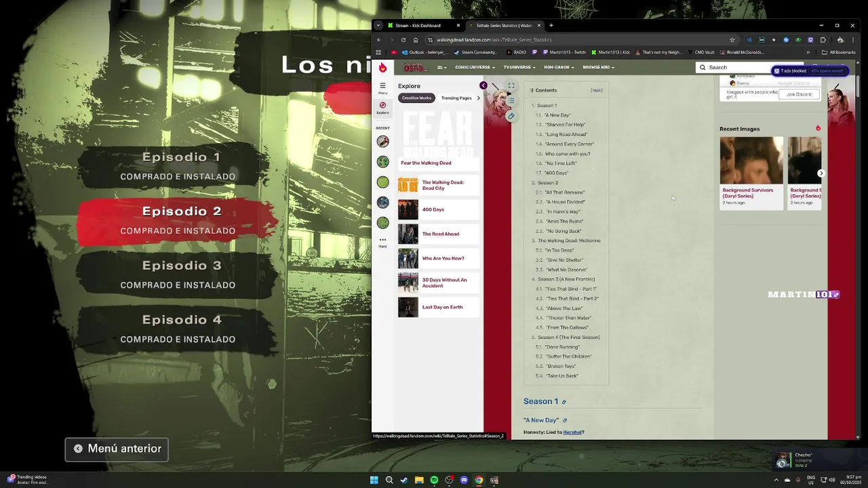Open File Explorer from the taskbar

click(x=419, y=480)
